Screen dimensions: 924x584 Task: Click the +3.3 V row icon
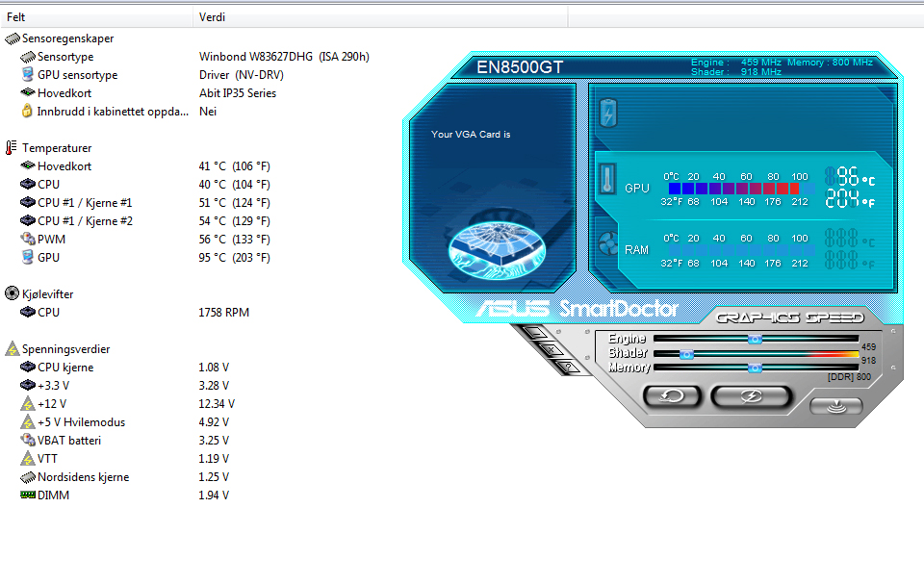[x=28, y=385]
